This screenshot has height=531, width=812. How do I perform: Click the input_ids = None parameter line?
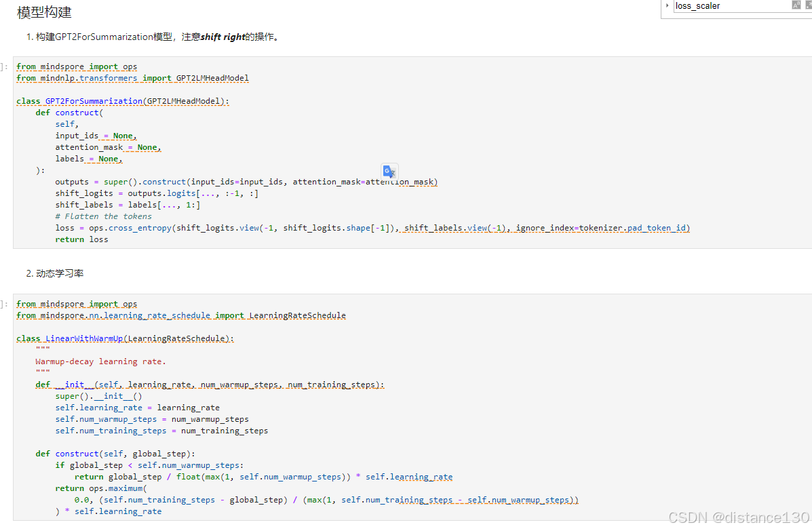coord(96,136)
